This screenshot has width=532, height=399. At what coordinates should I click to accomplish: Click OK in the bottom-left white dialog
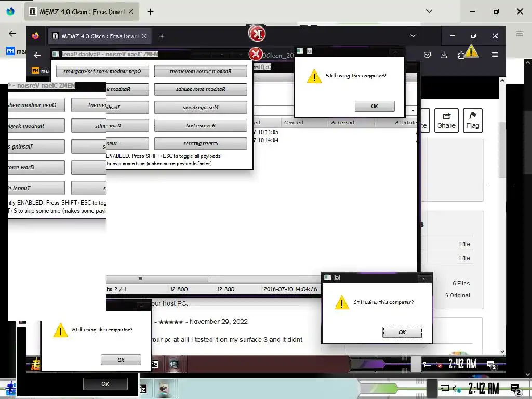[121, 360]
